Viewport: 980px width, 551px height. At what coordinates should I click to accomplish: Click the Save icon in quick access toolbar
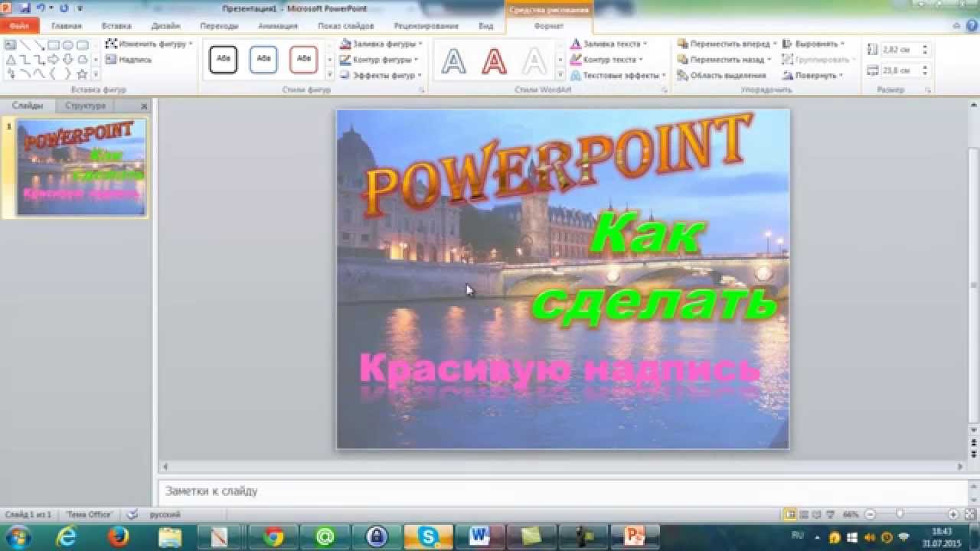(x=27, y=8)
